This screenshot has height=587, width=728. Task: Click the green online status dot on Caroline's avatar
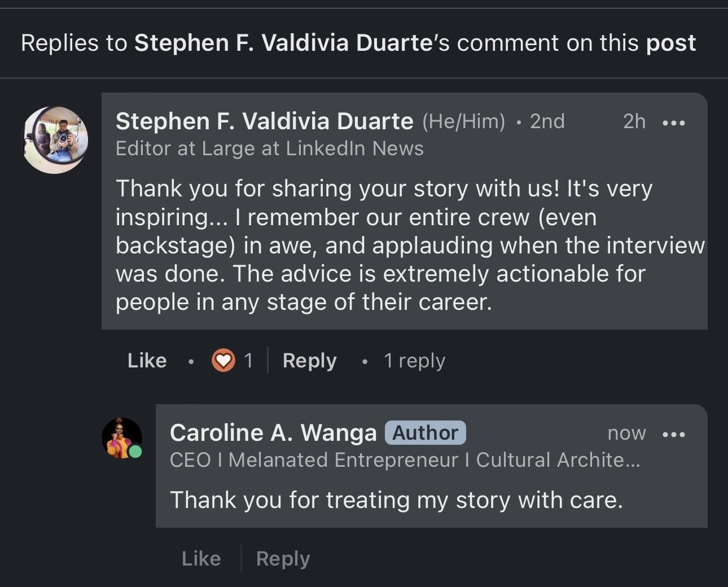pyautogui.click(x=135, y=452)
